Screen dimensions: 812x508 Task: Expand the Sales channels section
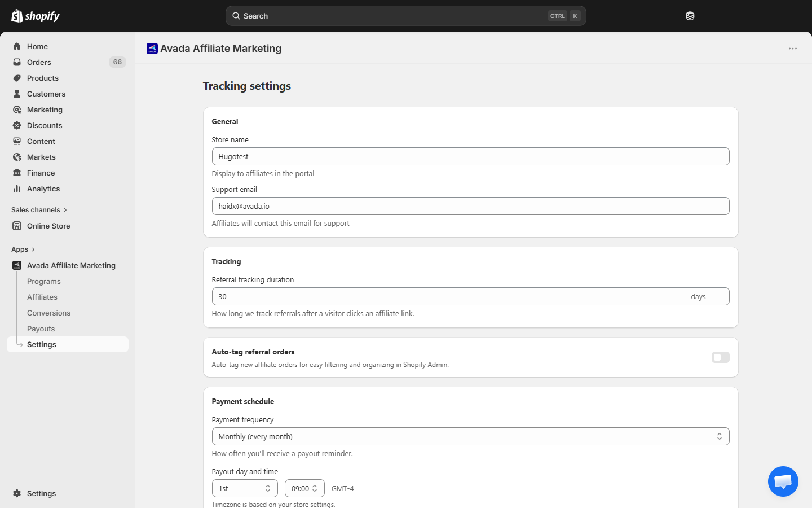coord(39,210)
